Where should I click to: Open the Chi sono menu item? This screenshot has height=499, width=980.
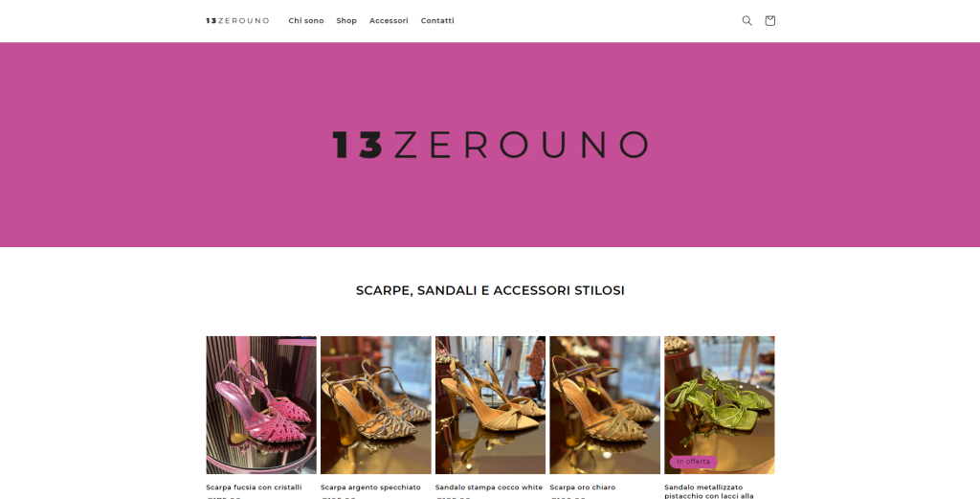(306, 21)
